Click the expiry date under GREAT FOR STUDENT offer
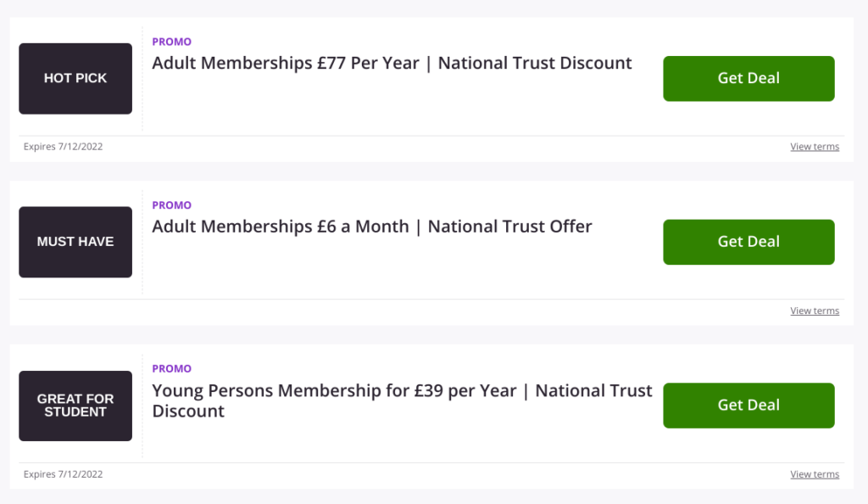 [x=63, y=474]
